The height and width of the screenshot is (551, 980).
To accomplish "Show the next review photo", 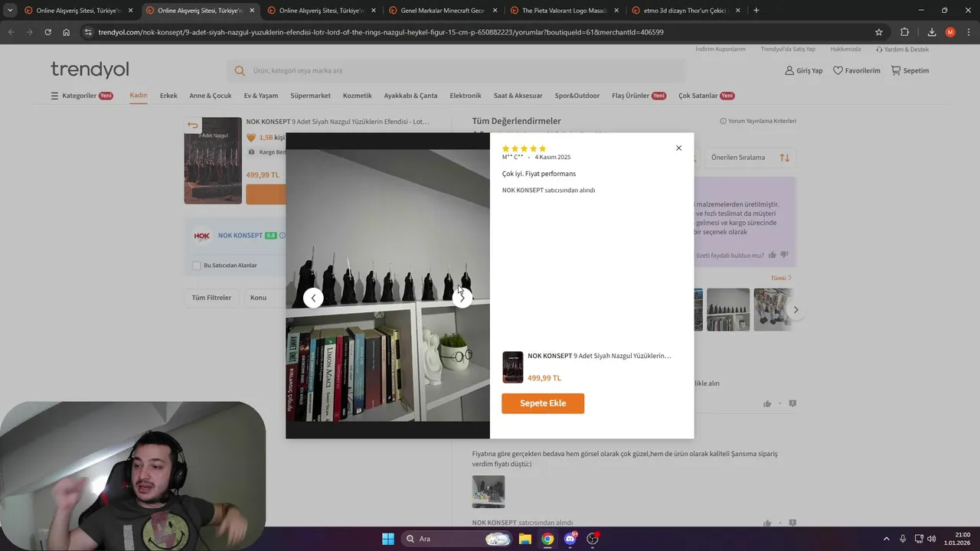I will click(x=462, y=298).
